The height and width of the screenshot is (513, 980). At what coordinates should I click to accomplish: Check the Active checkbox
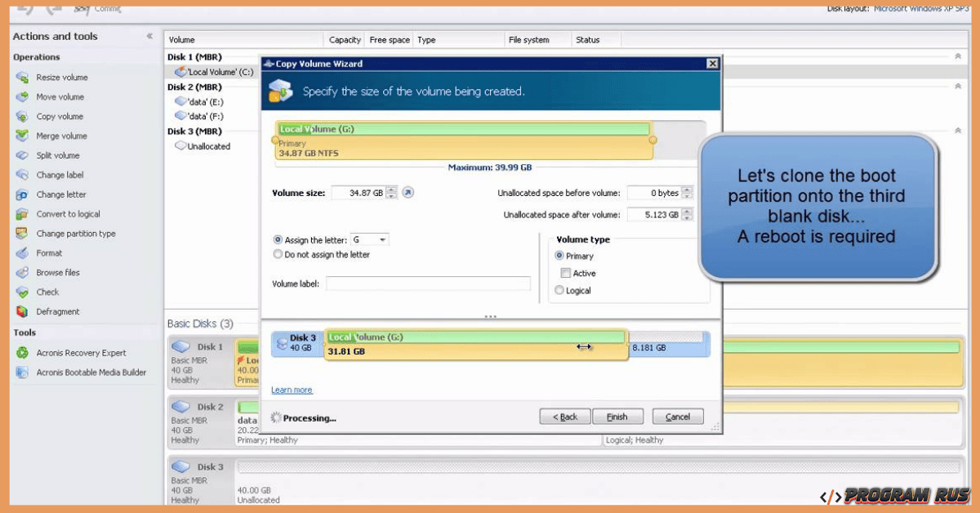click(564, 273)
